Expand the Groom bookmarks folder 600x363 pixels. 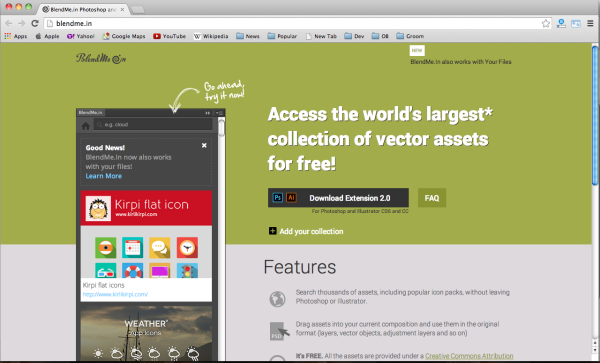click(x=410, y=36)
